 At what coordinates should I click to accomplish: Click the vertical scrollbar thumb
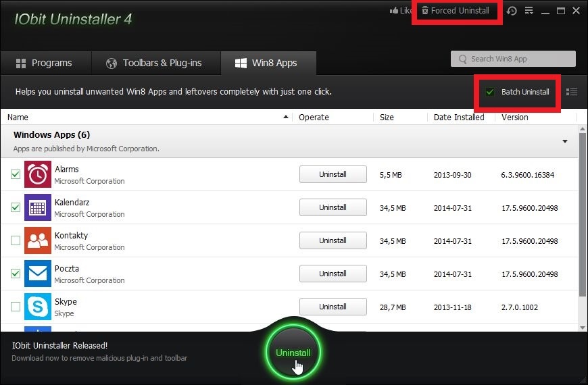(583, 215)
